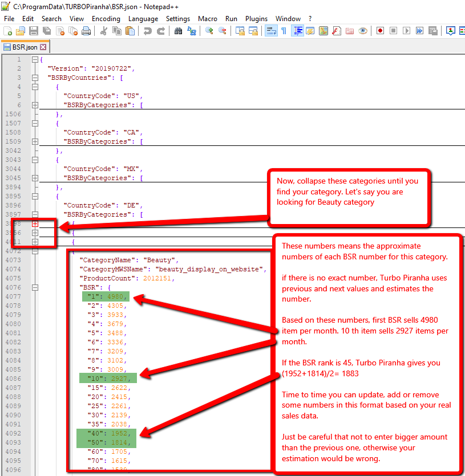
Task: Open the Function List icon
Action: point(337,31)
